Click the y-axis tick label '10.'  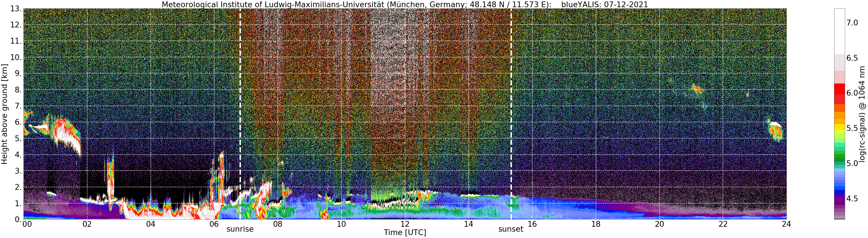pyautogui.click(x=16, y=57)
